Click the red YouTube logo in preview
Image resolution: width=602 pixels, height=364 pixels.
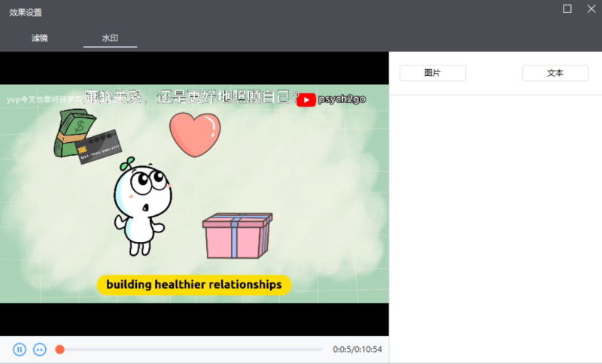click(x=306, y=100)
